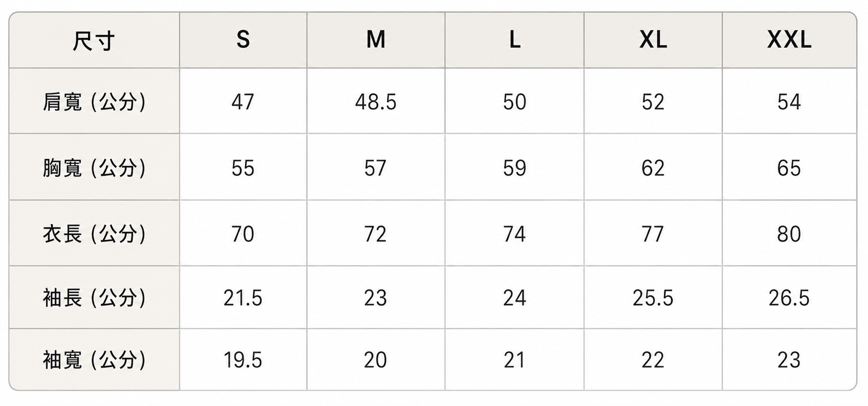Click the 26.5 cell under XXL

tap(789, 297)
